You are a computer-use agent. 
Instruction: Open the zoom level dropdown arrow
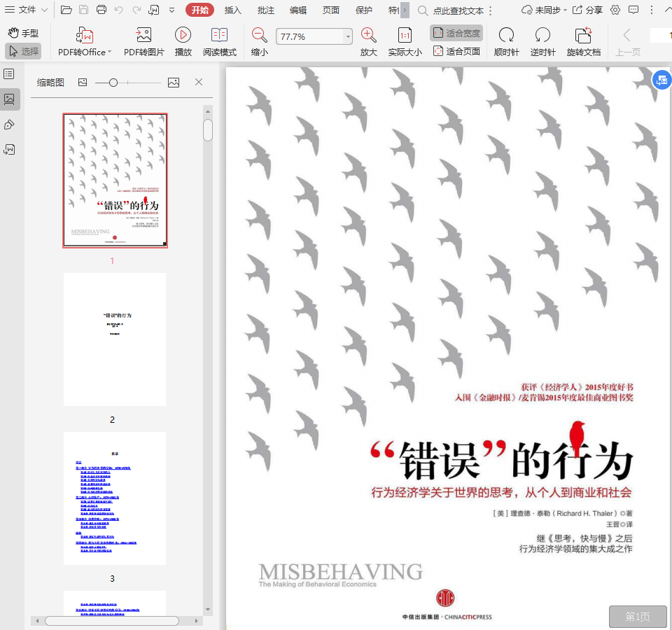(x=348, y=37)
